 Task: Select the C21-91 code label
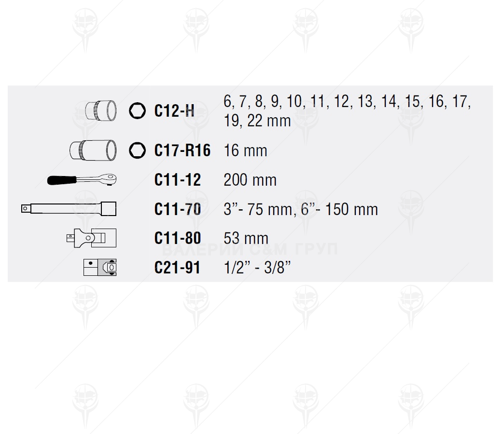point(177,268)
